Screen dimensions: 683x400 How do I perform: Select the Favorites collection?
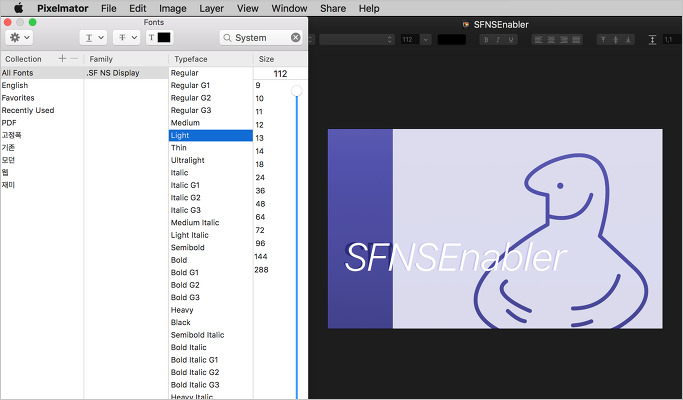tap(42, 98)
